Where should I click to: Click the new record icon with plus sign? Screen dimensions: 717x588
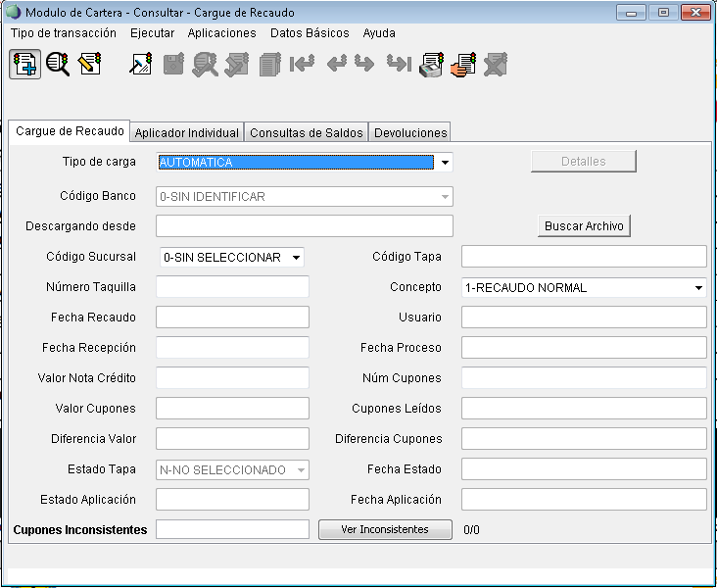pos(25,66)
